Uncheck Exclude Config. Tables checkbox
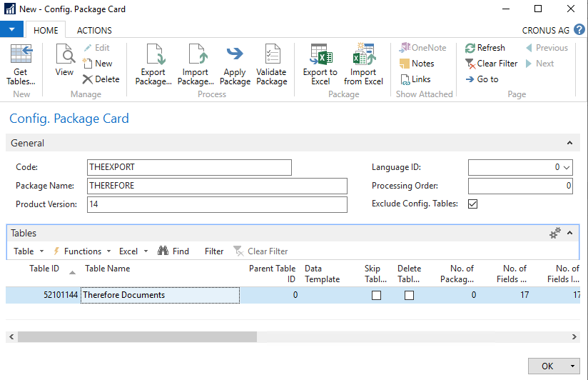Viewport: 588px width, 380px height. pos(472,204)
